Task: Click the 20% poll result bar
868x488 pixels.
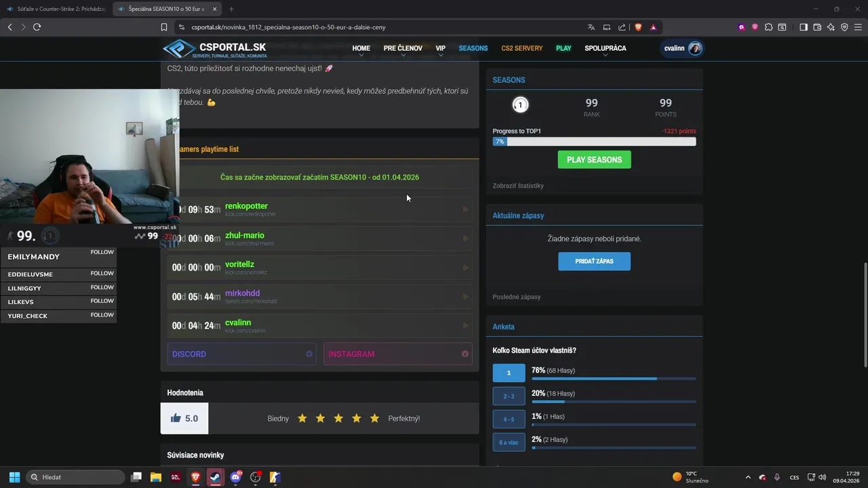Action: [x=614, y=402]
